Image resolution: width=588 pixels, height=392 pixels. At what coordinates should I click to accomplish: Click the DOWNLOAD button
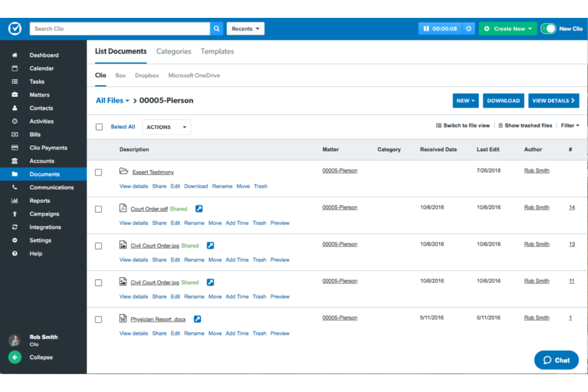[x=503, y=101]
